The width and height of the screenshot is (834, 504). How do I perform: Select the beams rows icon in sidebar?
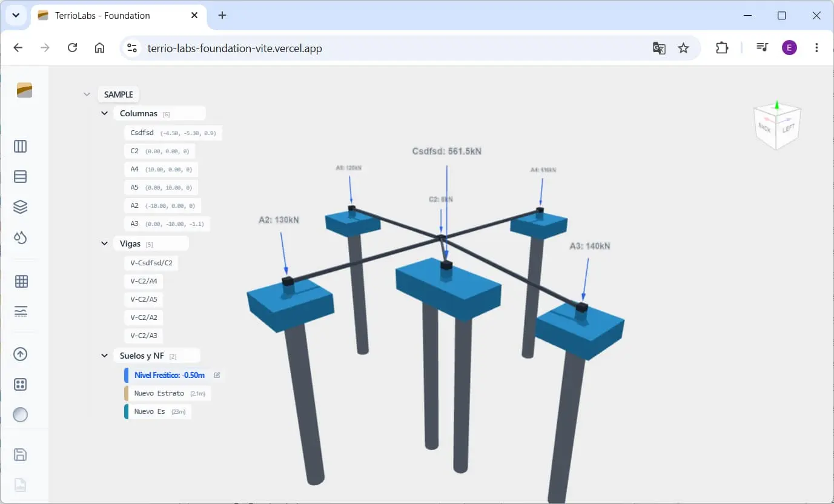(x=20, y=177)
